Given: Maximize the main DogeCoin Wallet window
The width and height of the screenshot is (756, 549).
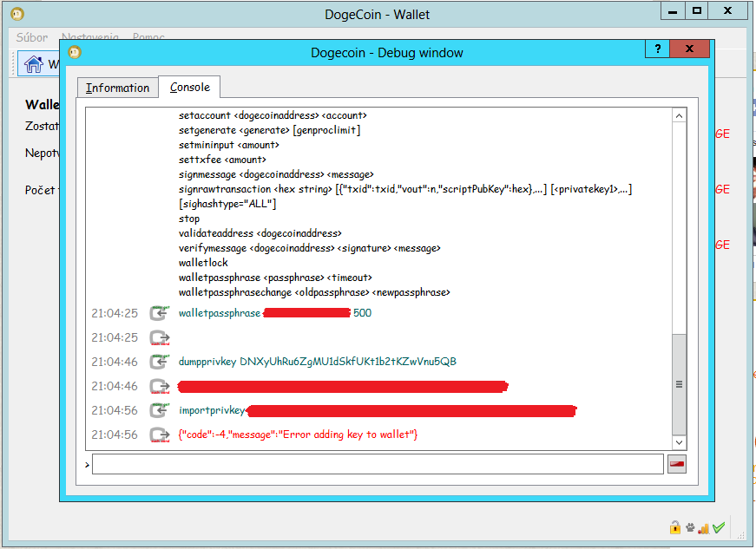Looking at the screenshot, I should coord(696,11).
